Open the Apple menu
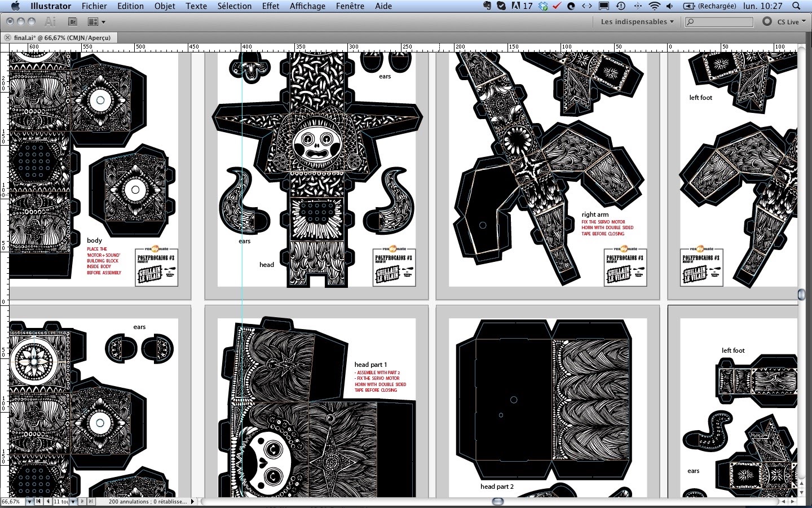Screen dimensions: 812x508 pyautogui.click(x=15, y=6)
